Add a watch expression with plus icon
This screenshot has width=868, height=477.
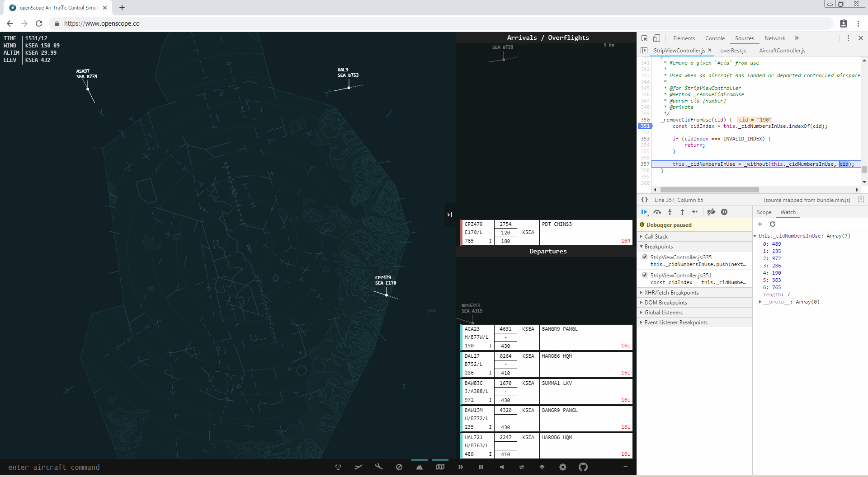[x=760, y=224]
